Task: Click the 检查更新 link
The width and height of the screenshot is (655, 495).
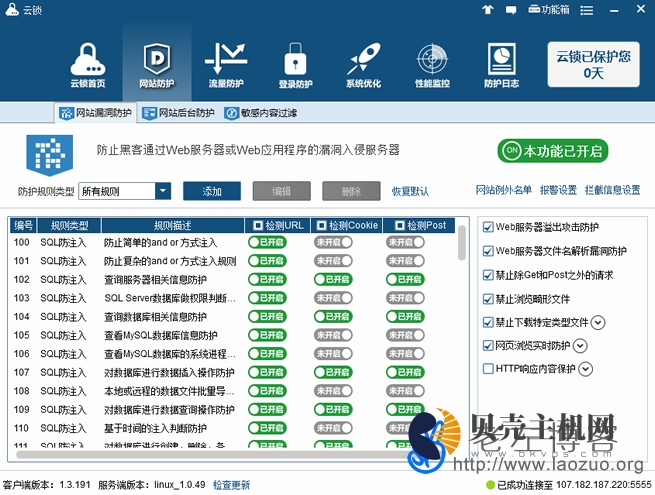Action: click(231, 485)
